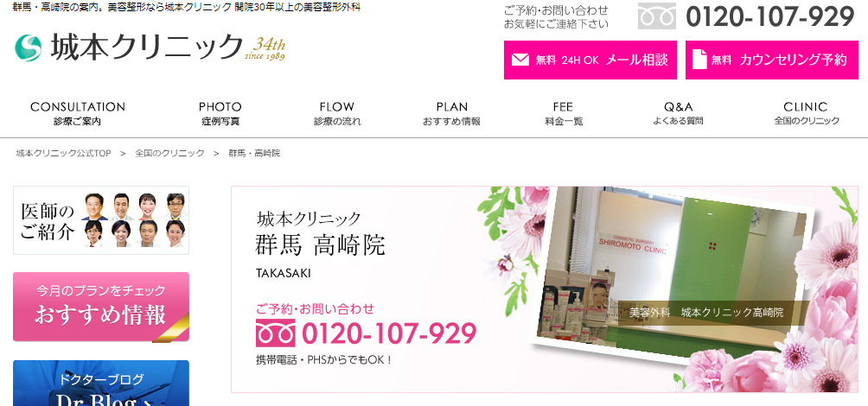Select PLAN おすすめ情報 menu item
Screen dimensions: 868x406
[451, 113]
